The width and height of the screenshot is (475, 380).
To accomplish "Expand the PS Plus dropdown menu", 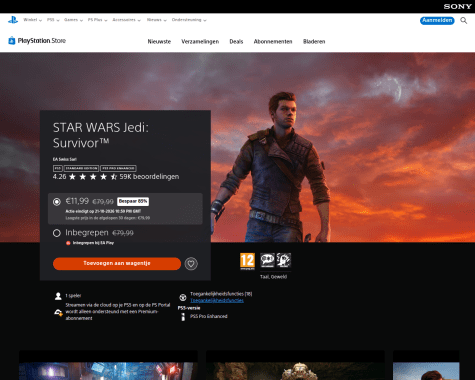I will coord(97,20).
